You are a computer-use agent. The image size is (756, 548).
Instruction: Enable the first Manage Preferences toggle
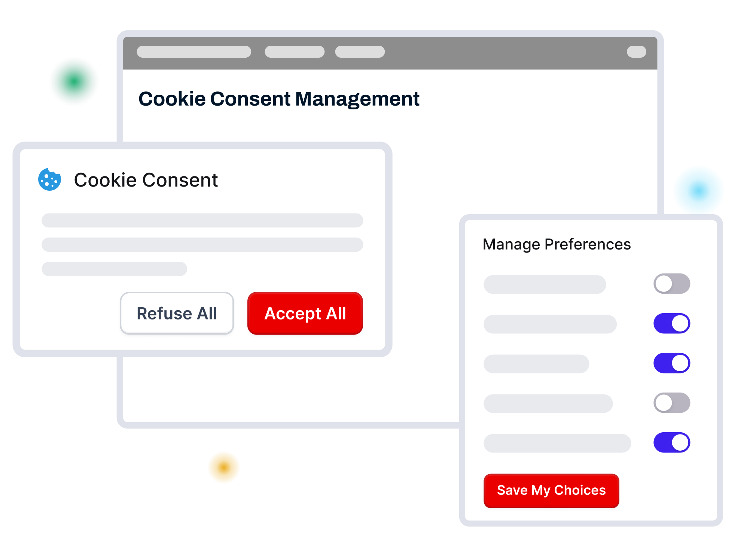tap(671, 284)
